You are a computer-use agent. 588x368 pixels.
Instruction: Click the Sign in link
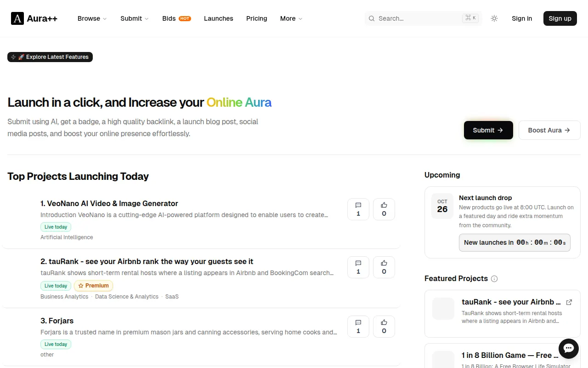(x=522, y=18)
